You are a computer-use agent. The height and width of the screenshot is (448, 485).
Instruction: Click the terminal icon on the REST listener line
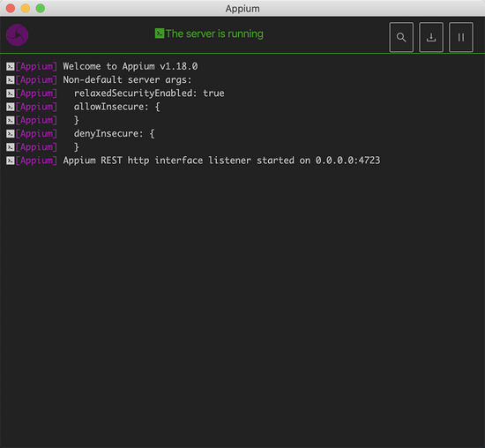11,161
